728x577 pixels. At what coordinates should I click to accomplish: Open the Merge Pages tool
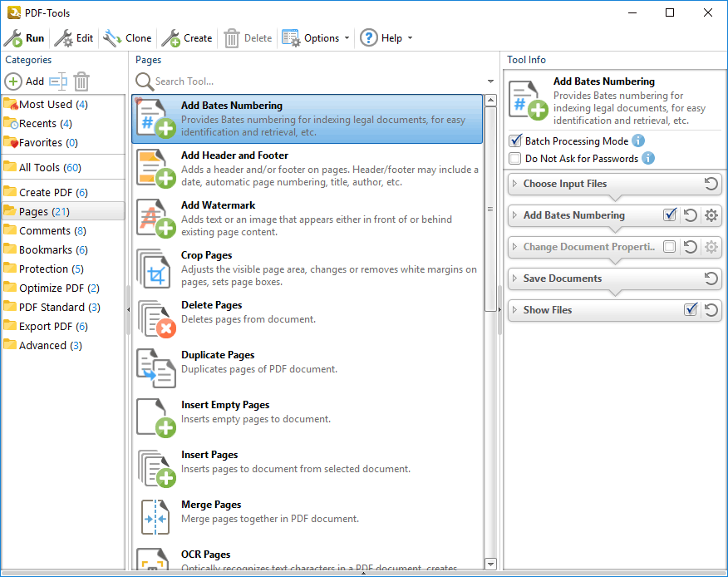click(x=154, y=515)
